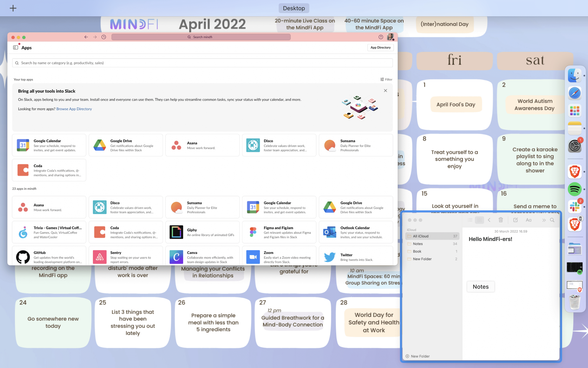Select Notes folder in Notes sidebar
The image size is (588, 368).
(432, 244)
